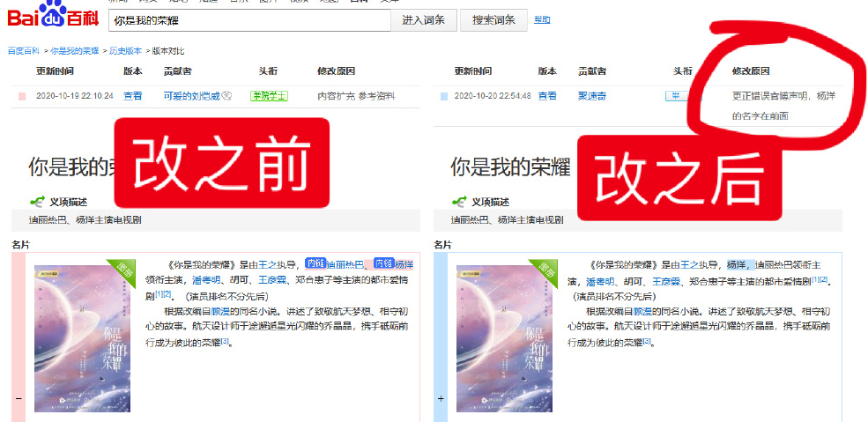Click highlighted 杨洋 in new version text

pos(736,265)
